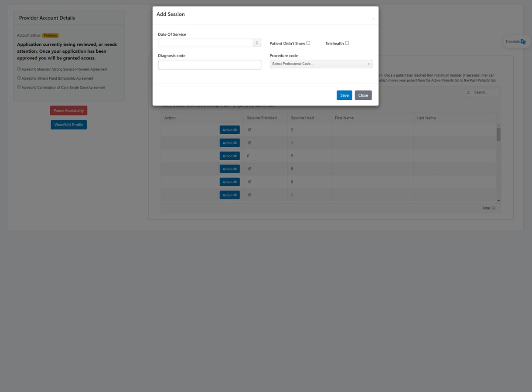Click the eye icon in the last visible patient row
The height and width of the screenshot is (392, 532).
pyautogui.click(x=235, y=195)
